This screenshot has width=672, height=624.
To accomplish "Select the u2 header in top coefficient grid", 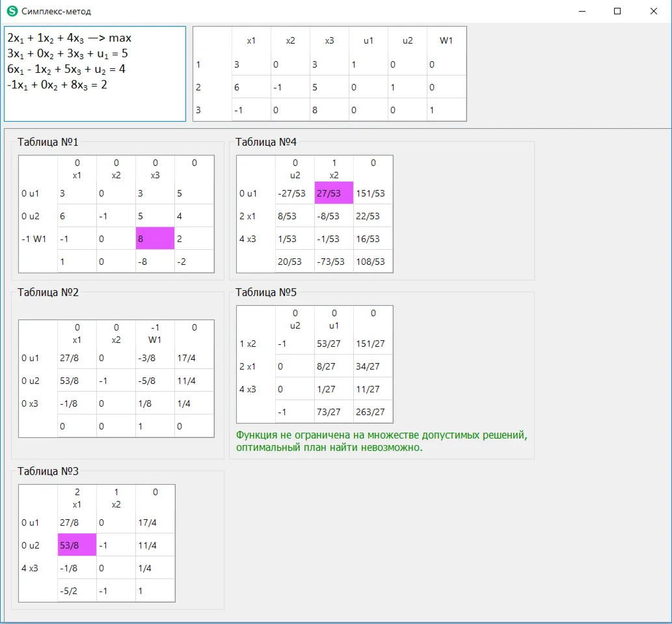I will [407, 40].
